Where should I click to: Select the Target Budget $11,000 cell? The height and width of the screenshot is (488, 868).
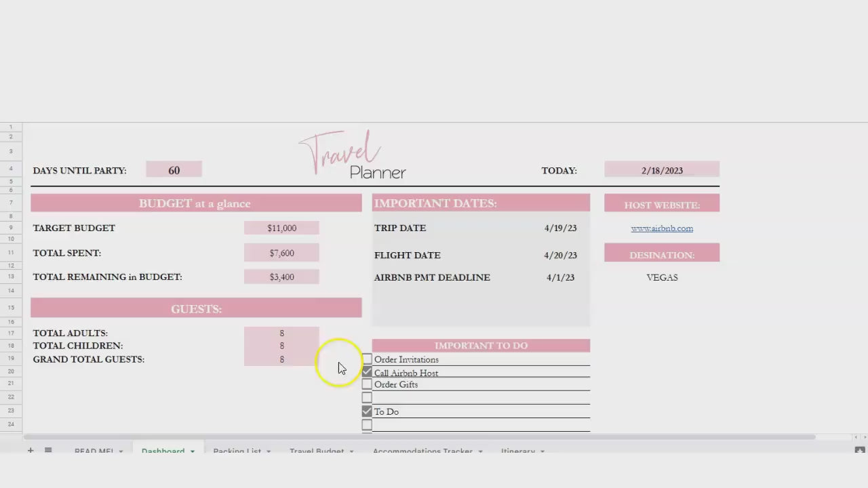click(281, 228)
